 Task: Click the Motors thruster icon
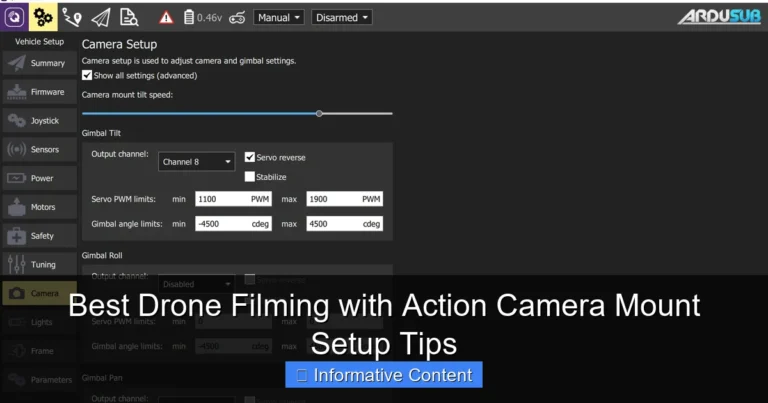pos(17,207)
